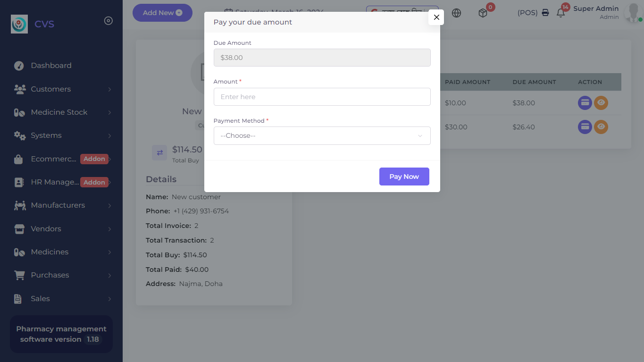The height and width of the screenshot is (362, 644).
Task: Open the Dashboard menu item
Action: click(51, 66)
